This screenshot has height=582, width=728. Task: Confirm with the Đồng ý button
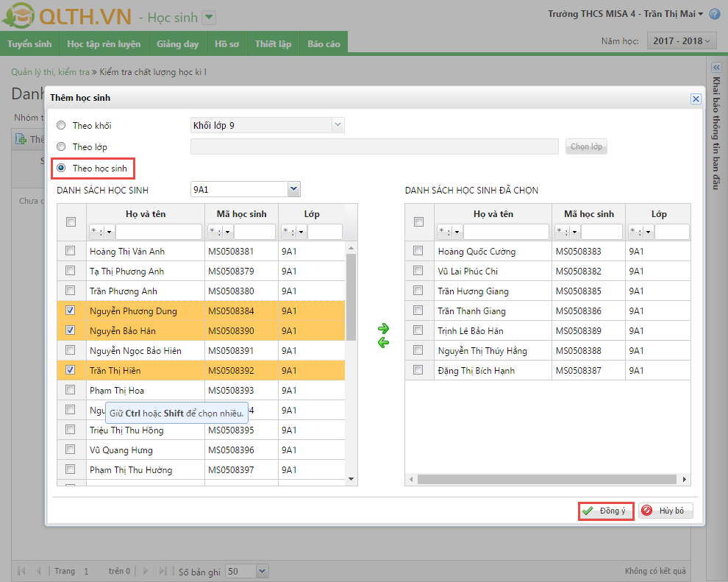pyautogui.click(x=606, y=511)
